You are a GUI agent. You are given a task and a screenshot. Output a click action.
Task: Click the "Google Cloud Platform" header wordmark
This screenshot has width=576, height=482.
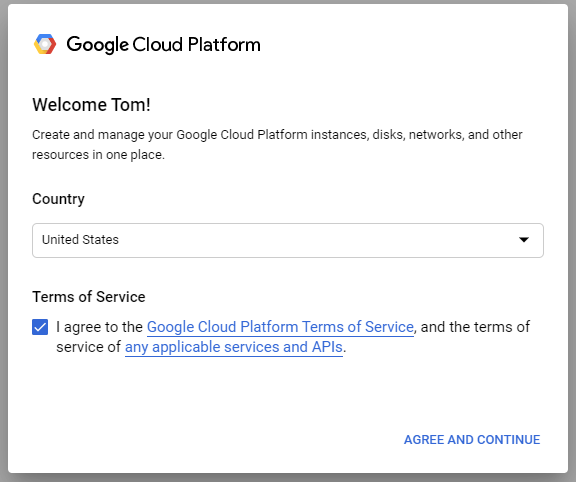click(x=163, y=45)
